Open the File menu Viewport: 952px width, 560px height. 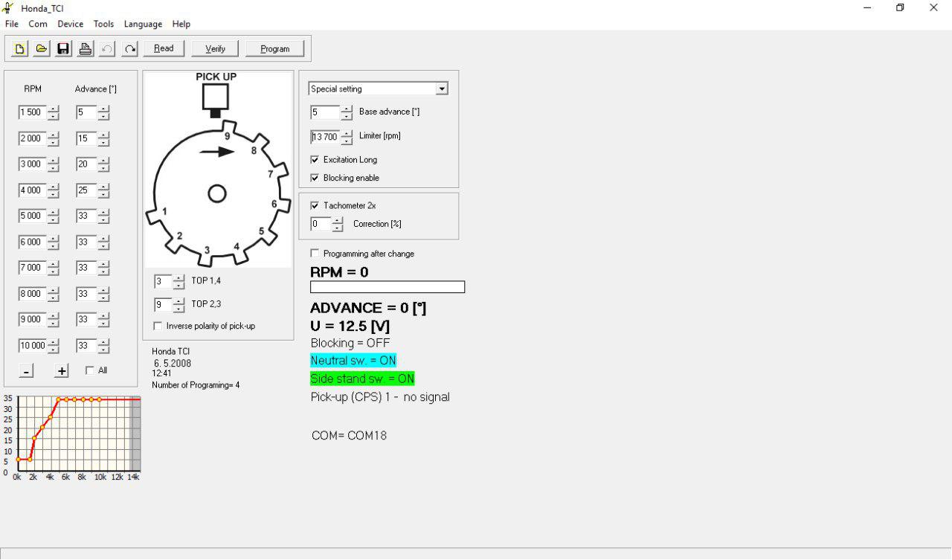coord(12,24)
